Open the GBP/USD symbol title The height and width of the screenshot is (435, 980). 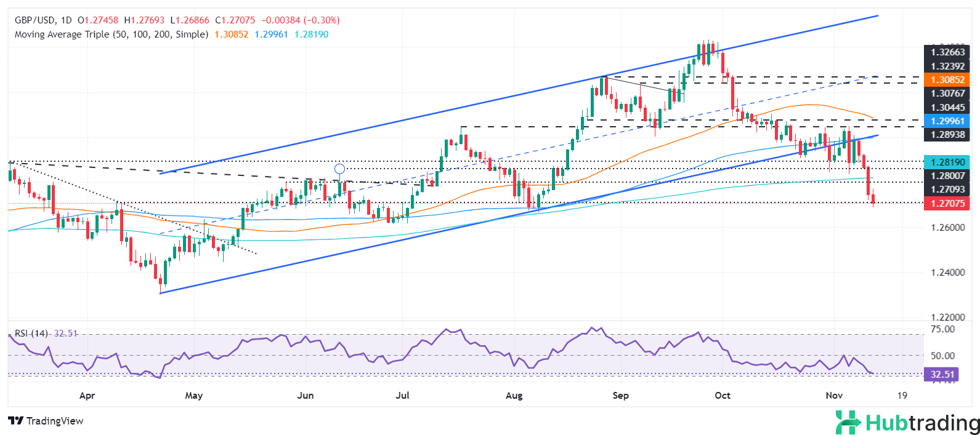pyautogui.click(x=35, y=20)
